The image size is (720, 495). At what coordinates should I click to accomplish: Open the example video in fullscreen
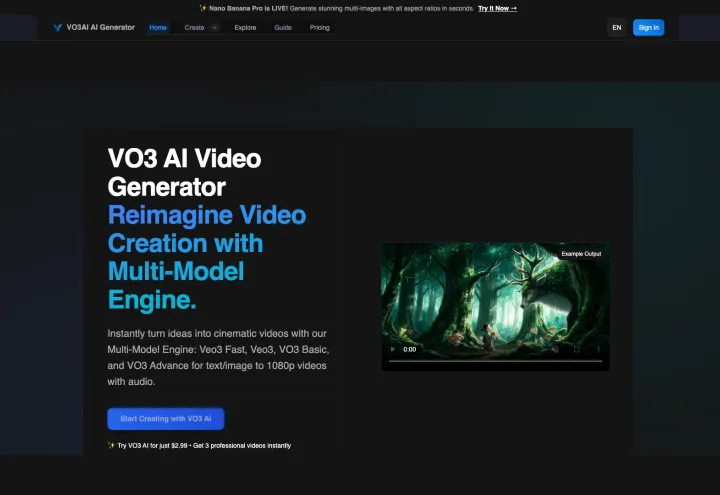coord(577,349)
